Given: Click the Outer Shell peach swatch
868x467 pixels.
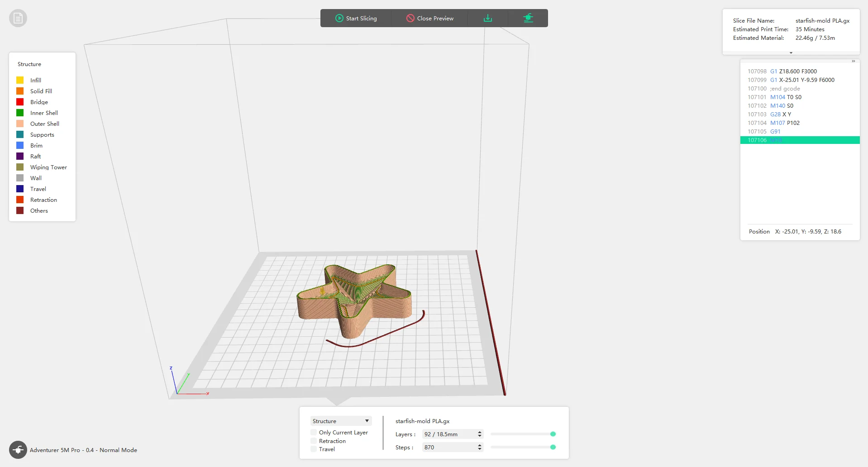Looking at the screenshot, I should (x=20, y=124).
